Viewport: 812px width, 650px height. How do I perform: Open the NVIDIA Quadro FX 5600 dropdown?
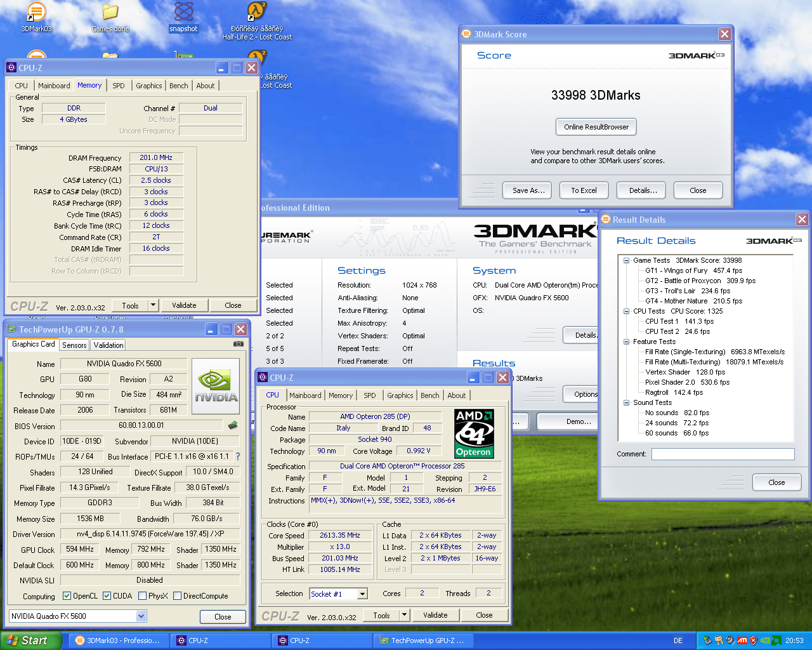[141, 616]
